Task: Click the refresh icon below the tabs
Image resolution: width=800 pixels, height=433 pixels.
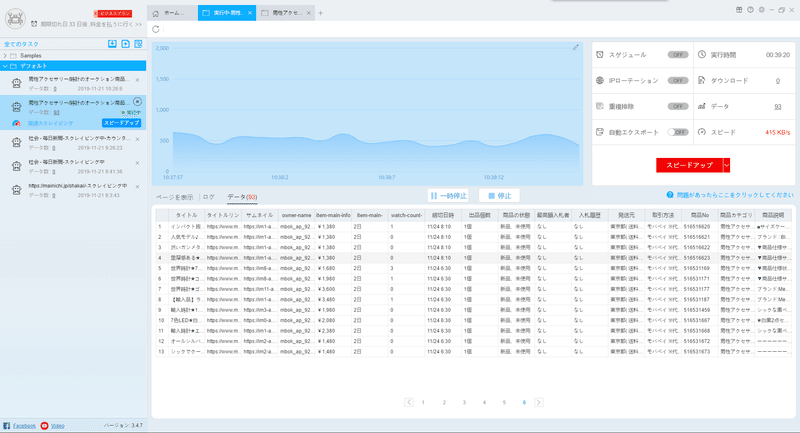Action: (156, 29)
